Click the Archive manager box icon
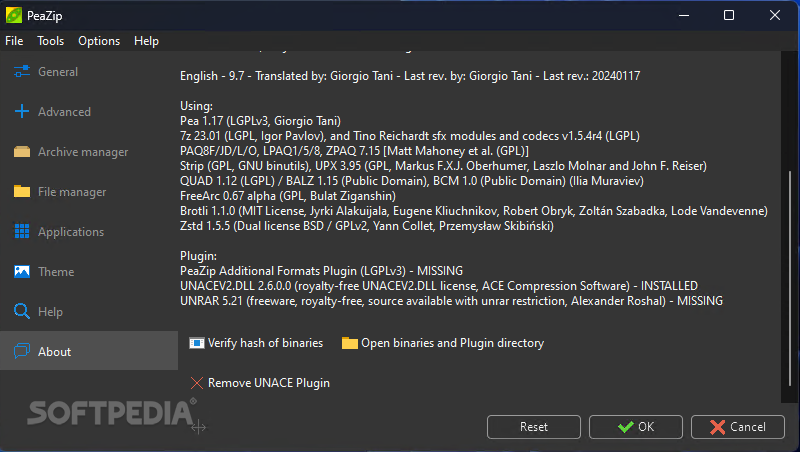The image size is (800, 452). [21, 152]
